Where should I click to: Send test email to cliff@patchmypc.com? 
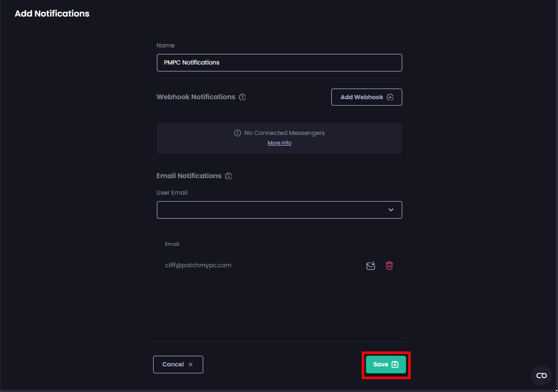[x=371, y=266]
